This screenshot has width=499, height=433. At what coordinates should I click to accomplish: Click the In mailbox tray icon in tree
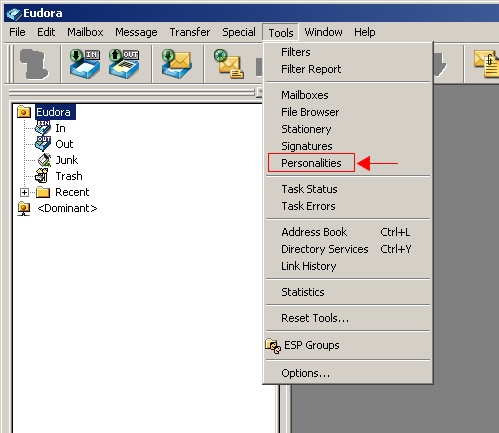[43, 128]
